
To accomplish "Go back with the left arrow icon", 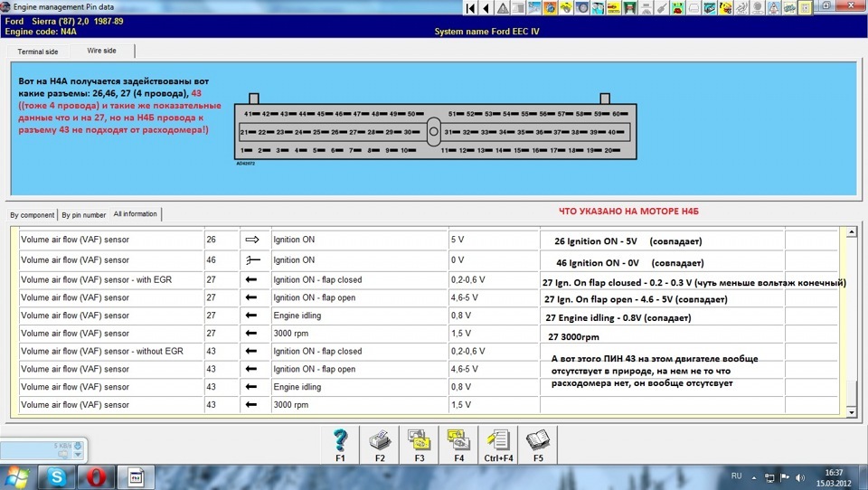I will pyautogui.click(x=486, y=8).
